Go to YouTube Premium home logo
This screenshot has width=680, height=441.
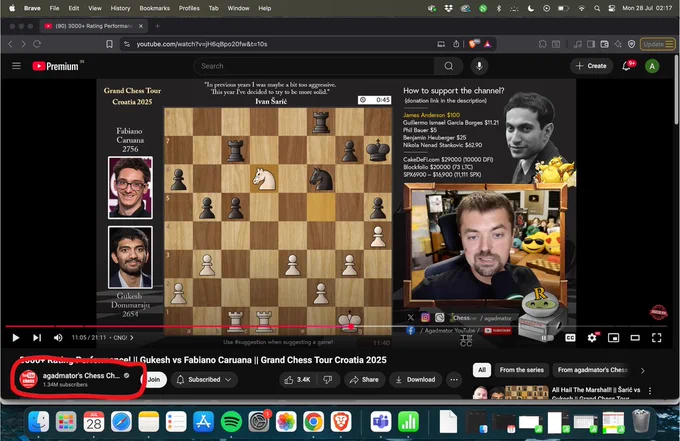(x=56, y=66)
